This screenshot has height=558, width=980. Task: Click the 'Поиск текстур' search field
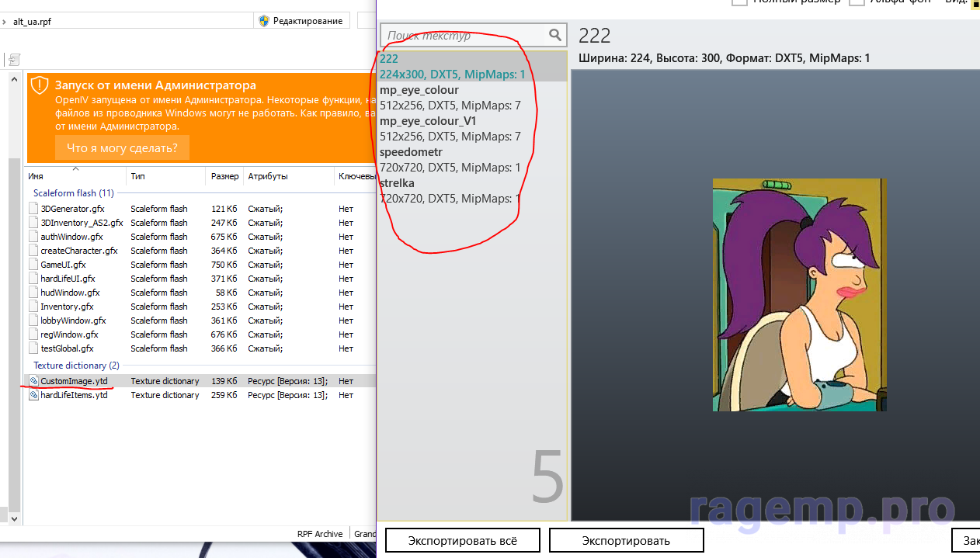[464, 35]
